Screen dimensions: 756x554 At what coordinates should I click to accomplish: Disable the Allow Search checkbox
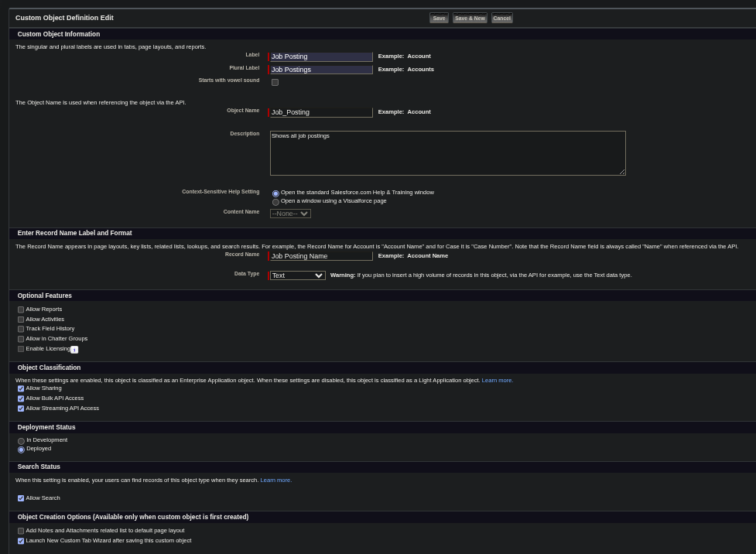[x=21, y=498]
